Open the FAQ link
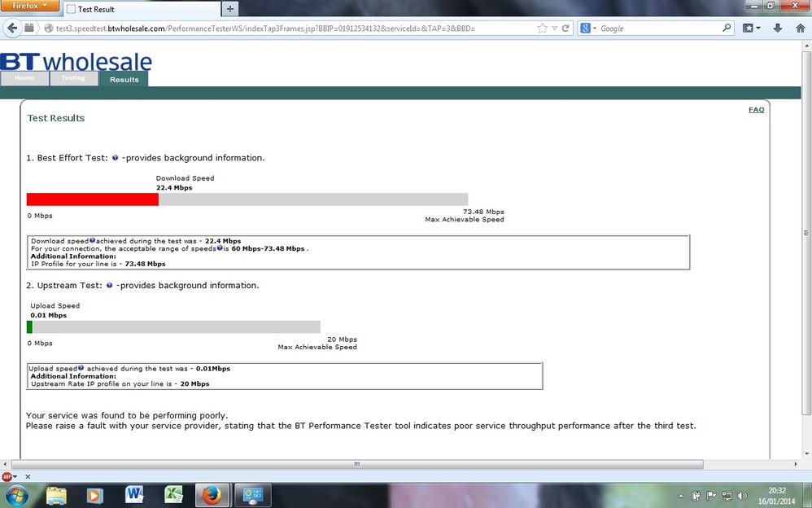Viewport: 812px width, 508px height. point(756,109)
